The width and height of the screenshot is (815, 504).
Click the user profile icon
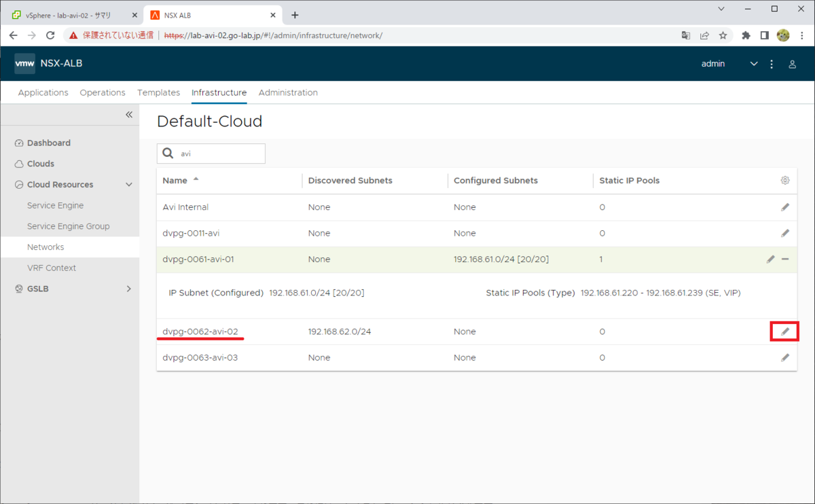[792, 64]
